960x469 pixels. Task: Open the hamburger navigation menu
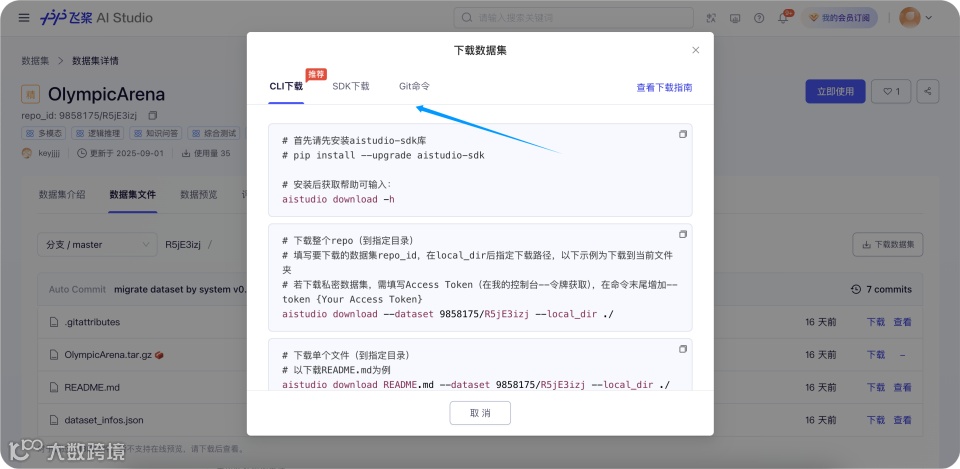coord(24,18)
